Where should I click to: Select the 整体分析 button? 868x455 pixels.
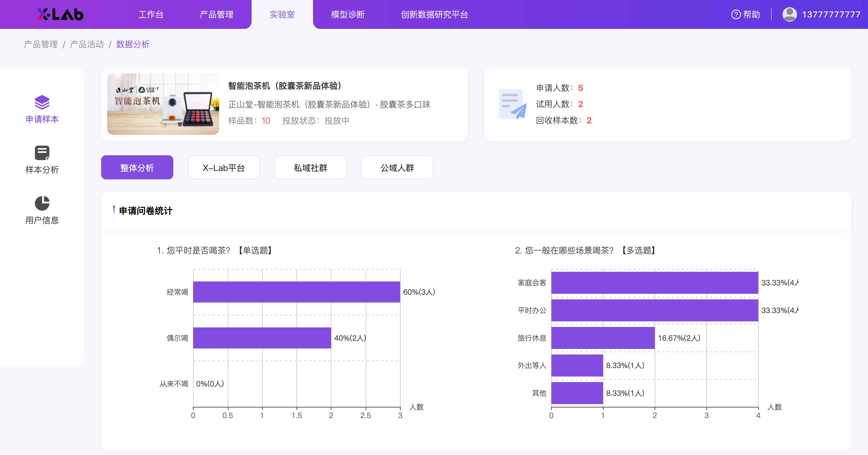point(137,167)
